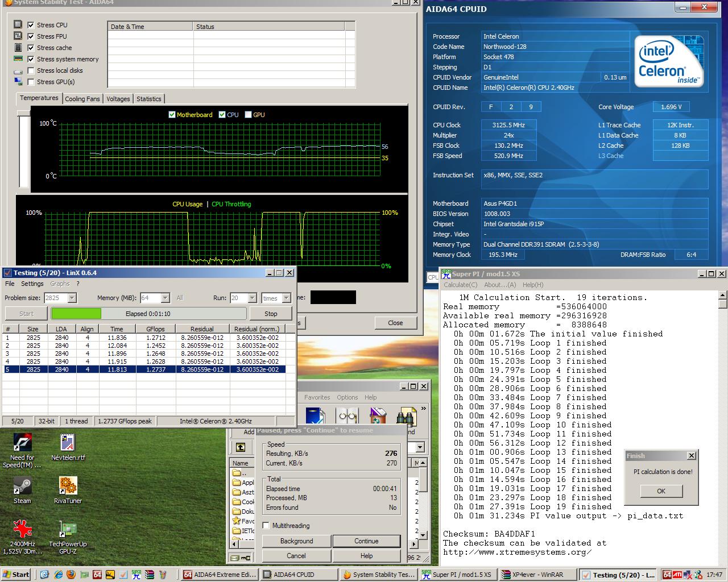Open the Memory (MiB) dropdown in LinX
Viewport: 728px width, 582px height.
pyautogui.click(x=165, y=298)
